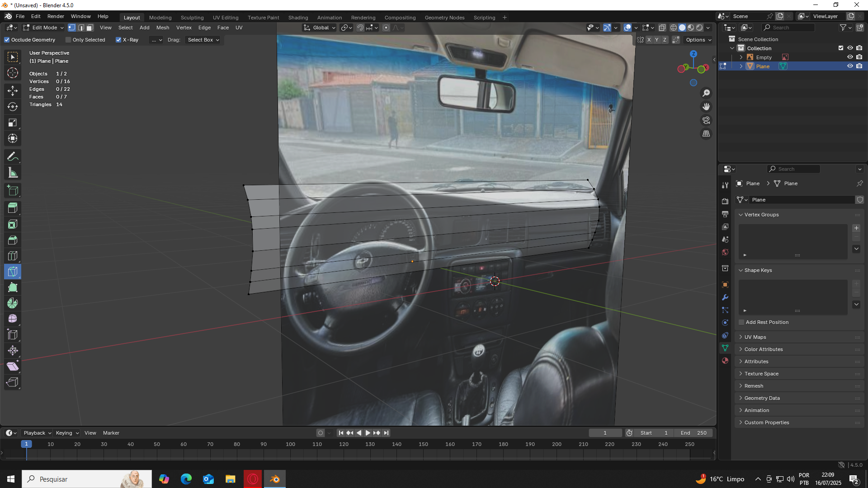Select the Annotate pencil tool
This screenshot has height=488, width=868.
coord(13,157)
